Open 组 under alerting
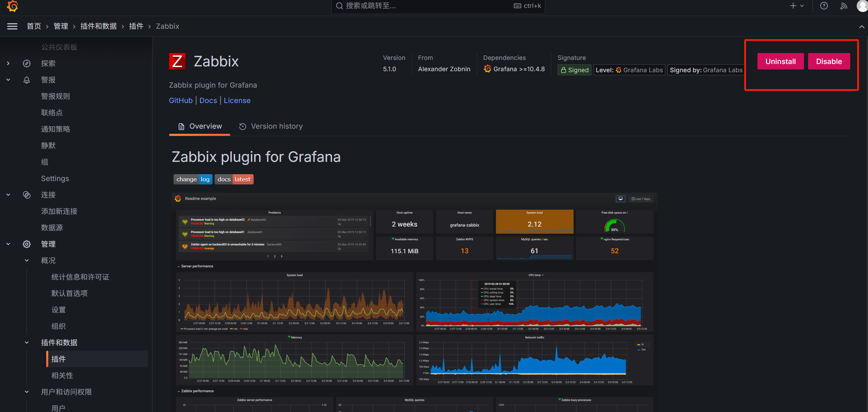Screen dimensions: 868x412 (44, 162)
